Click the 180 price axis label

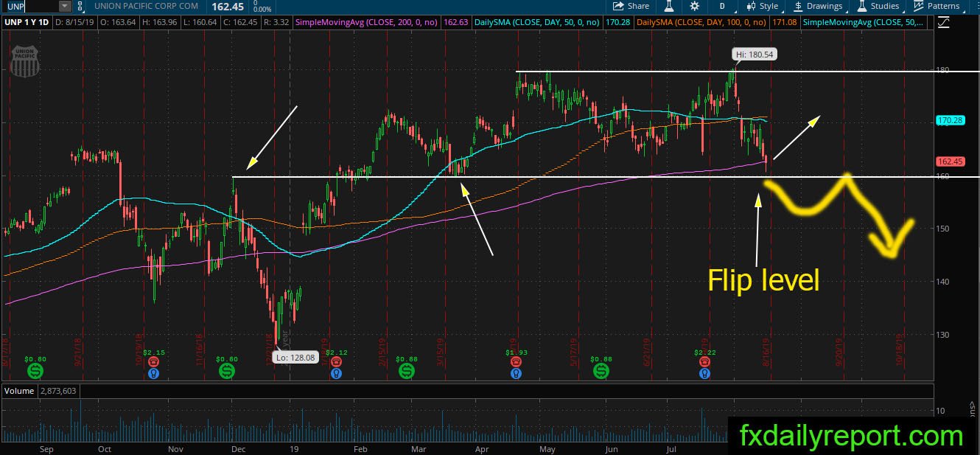pos(944,71)
